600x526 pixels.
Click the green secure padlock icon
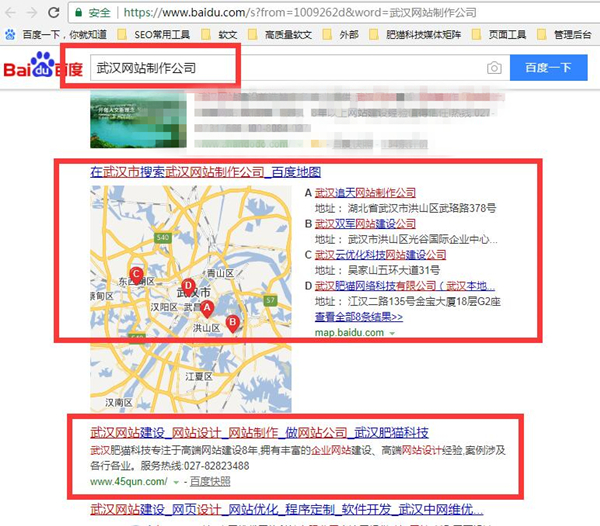coord(78,13)
